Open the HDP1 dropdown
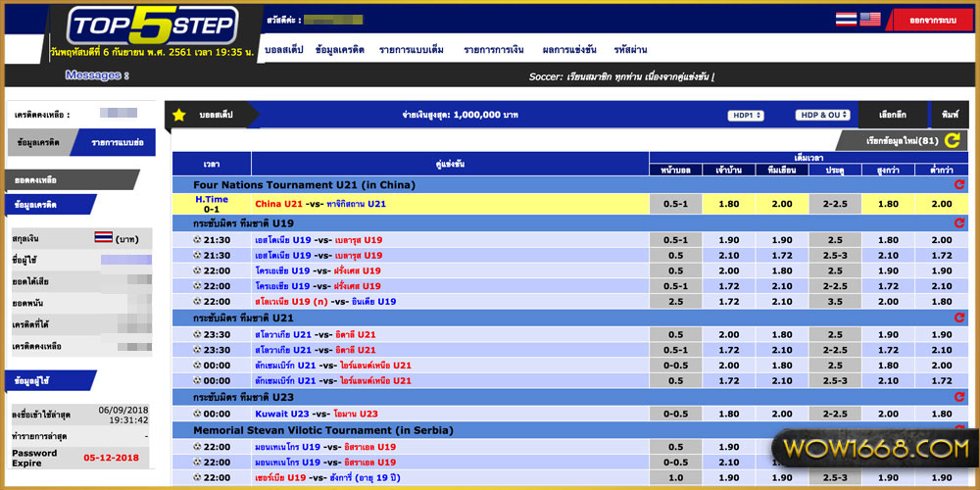Viewport: 980px width, 490px height. (746, 116)
